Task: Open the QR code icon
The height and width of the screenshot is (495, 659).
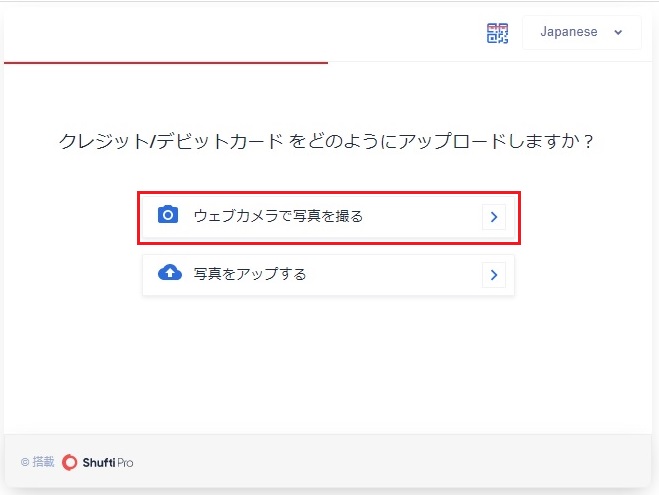Action: pyautogui.click(x=497, y=33)
